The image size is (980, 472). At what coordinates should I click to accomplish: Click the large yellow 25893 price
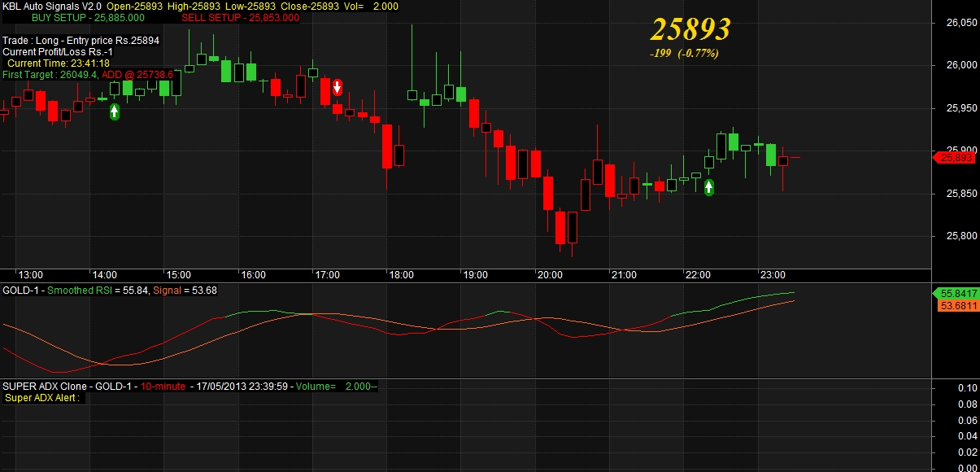pos(690,29)
